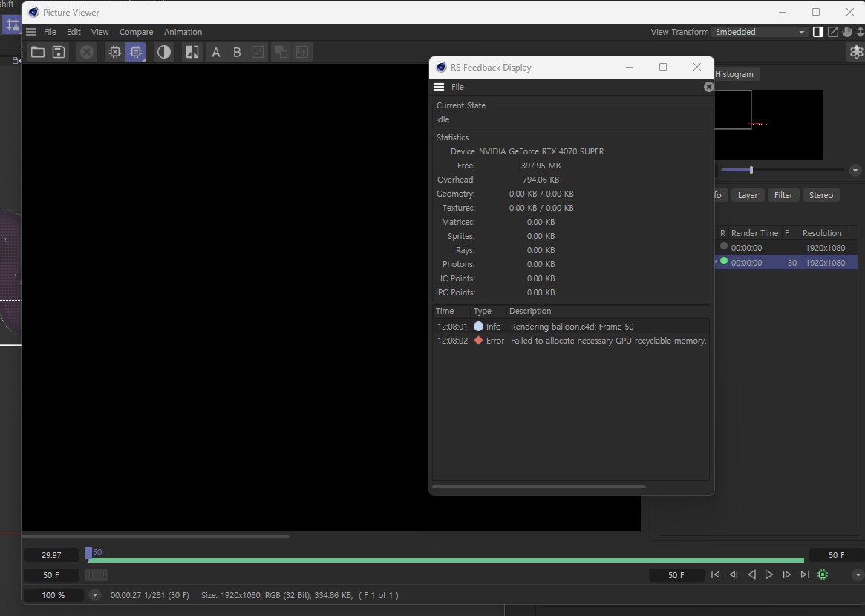Click the Time column header in log

451,311
